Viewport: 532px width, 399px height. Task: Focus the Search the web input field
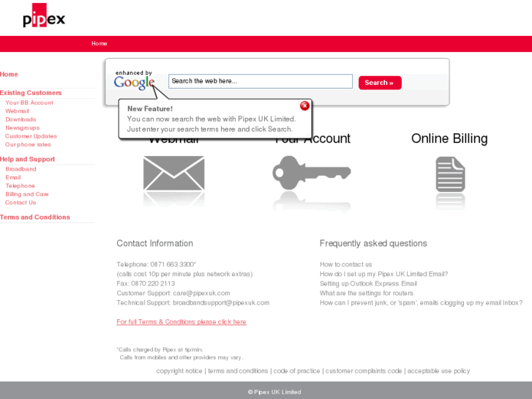pyautogui.click(x=261, y=81)
